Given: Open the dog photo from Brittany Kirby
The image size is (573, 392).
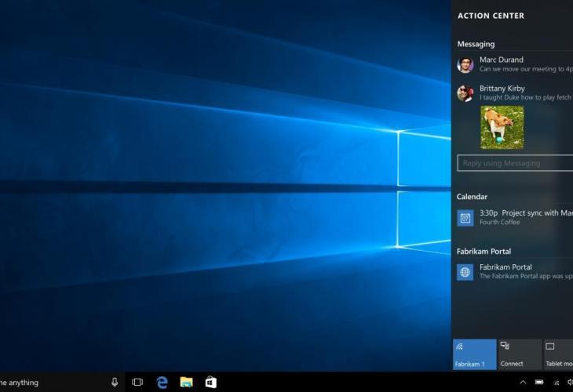Looking at the screenshot, I should 502,127.
